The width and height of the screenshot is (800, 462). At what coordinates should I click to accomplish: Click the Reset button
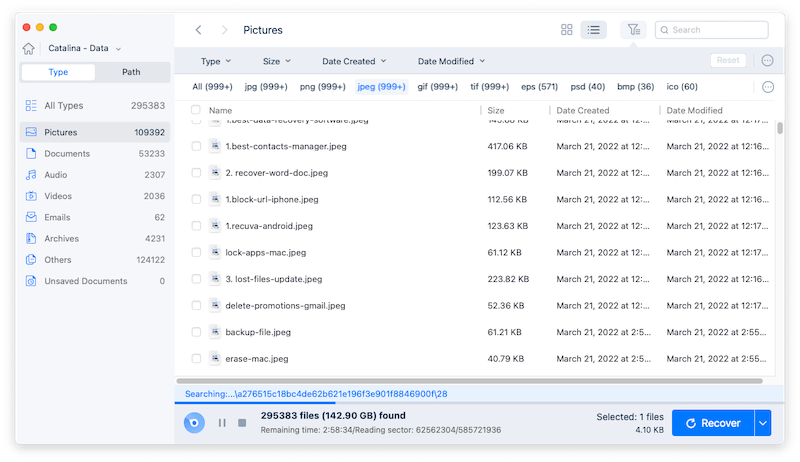coord(728,60)
